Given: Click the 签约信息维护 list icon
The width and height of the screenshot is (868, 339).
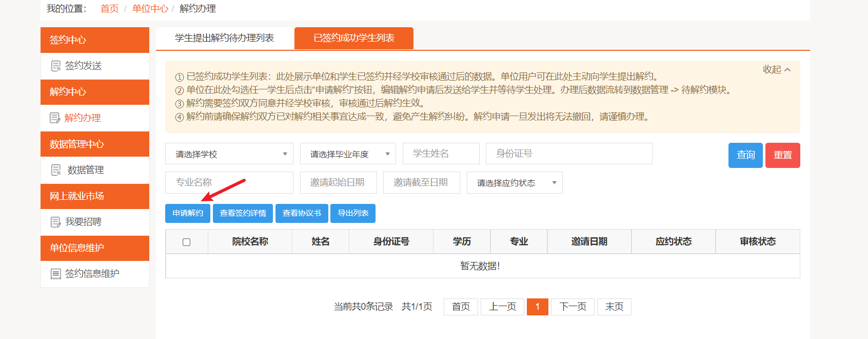Looking at the screenshot, I should point(56,274).
